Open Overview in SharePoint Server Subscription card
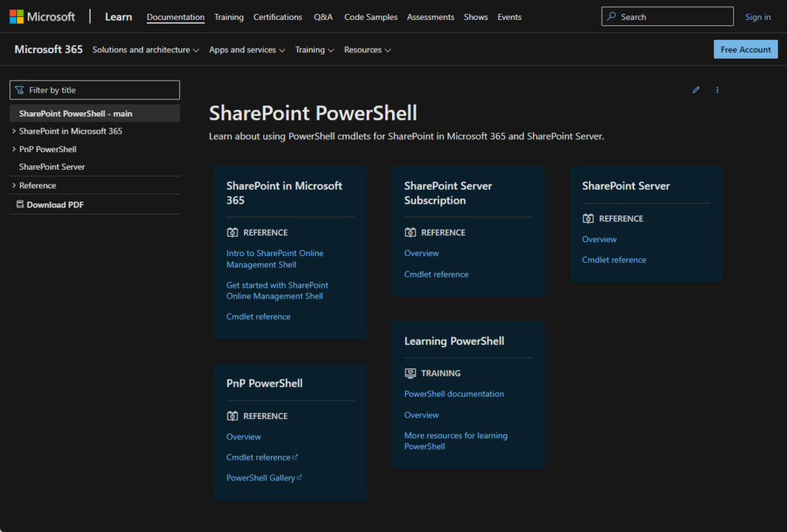Viewport: 787px width, 532px height. point(422,254)
